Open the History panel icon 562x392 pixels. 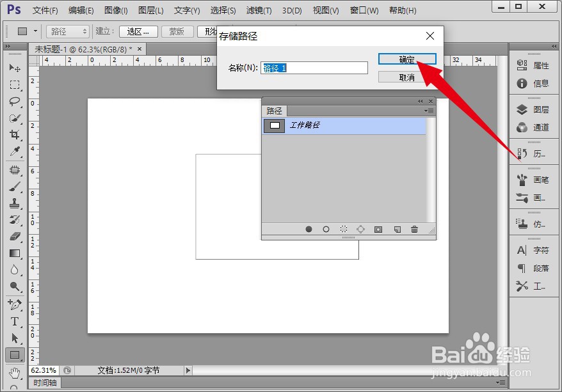(x=522, y=153)
